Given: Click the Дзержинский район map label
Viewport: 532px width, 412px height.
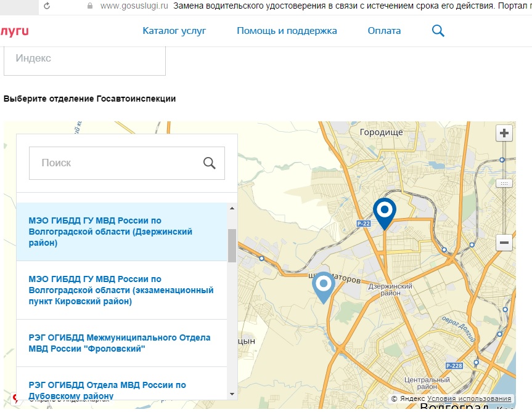Looking at the screenshot, I should click(390, 289).
